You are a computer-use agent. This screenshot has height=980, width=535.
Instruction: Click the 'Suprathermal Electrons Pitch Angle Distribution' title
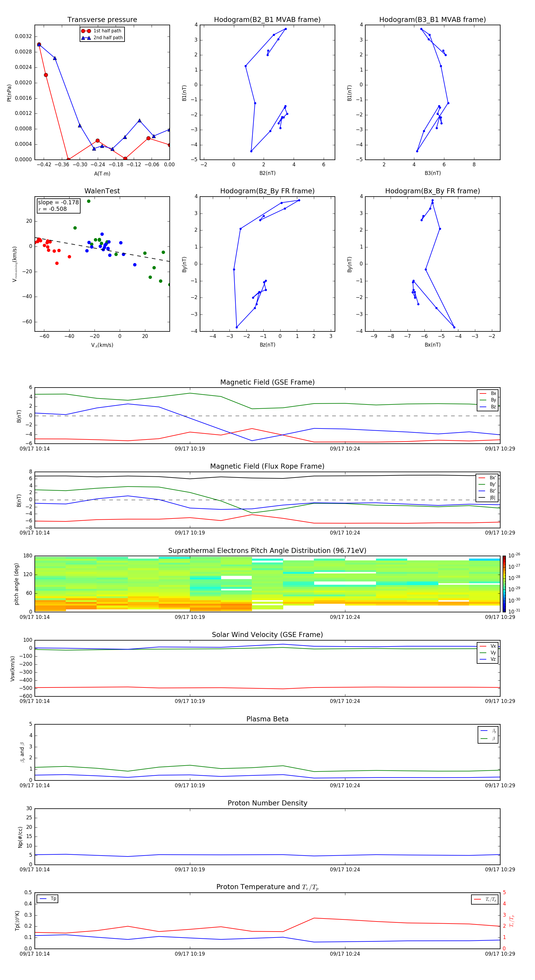click(x=267, y=551)
